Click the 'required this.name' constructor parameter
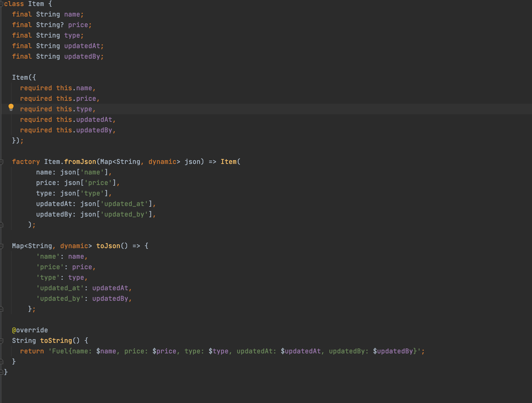532x403 pixels. pos(58,88)
